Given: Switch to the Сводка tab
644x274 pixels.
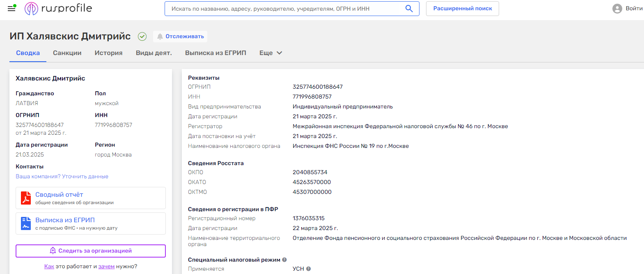Looking at the screenshot, I should 28,53.
